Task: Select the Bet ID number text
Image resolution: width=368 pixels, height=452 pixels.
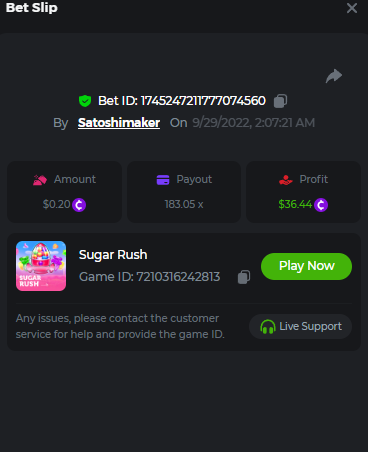Action: 203,101
